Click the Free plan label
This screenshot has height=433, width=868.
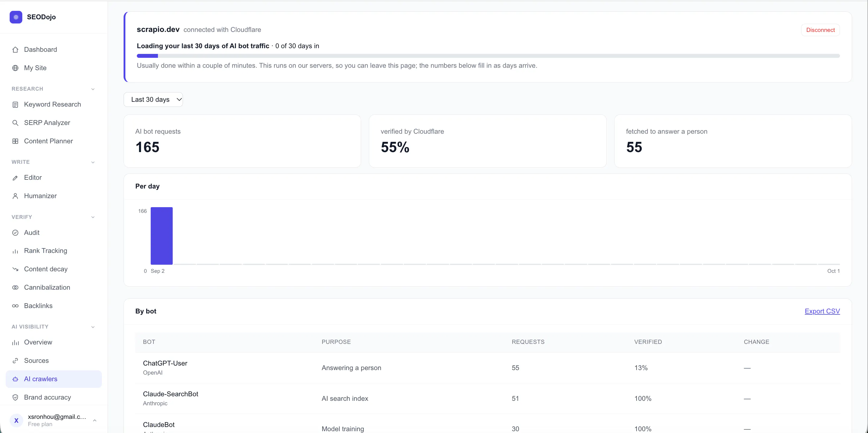(40, 424)
